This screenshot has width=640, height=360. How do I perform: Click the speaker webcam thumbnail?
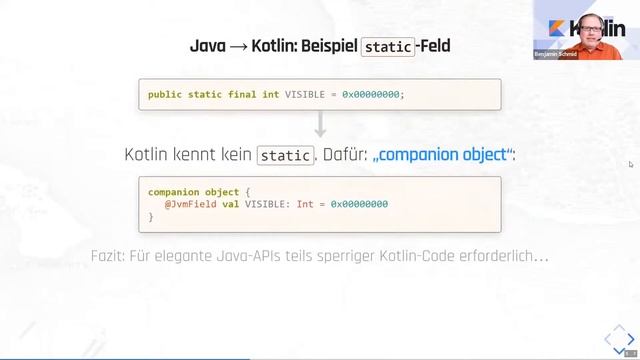pyautogui.click(x=586, y=30)
